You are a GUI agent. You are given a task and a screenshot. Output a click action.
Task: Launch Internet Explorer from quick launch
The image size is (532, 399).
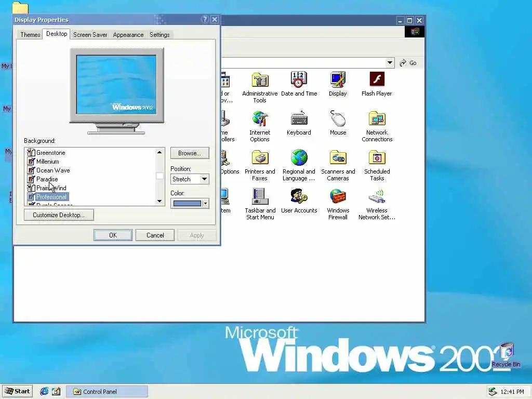point(44,391)
